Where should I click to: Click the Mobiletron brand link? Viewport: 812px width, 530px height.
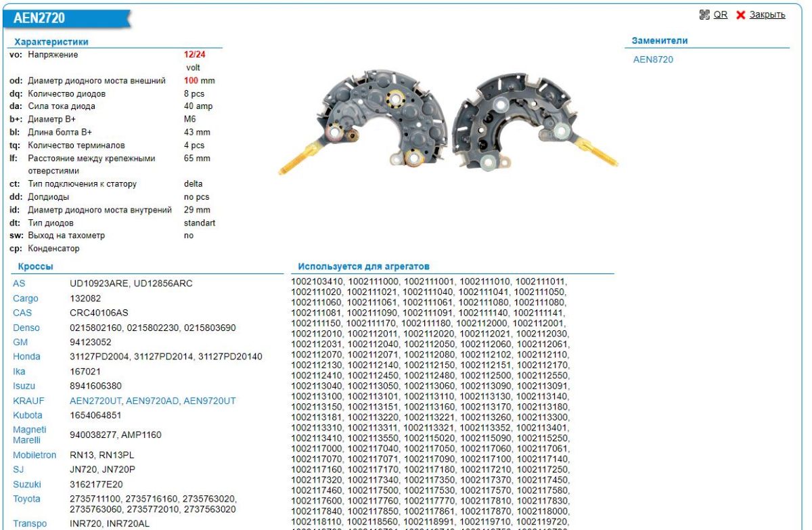pyautogui.click(x=35, y=455)
